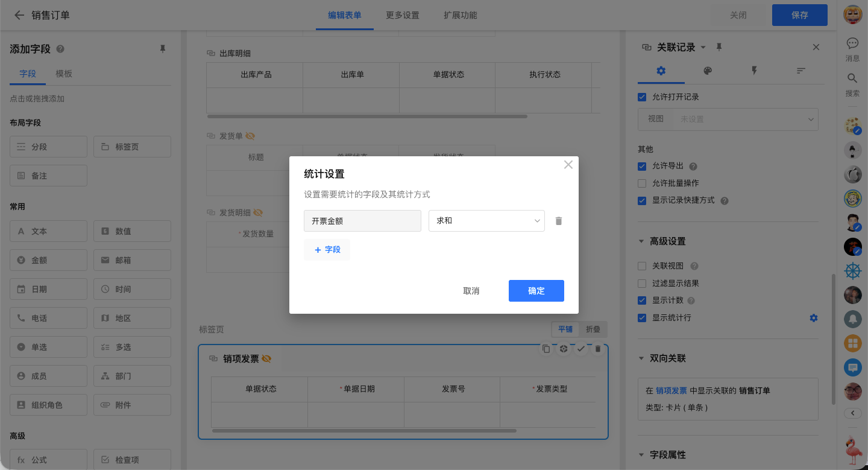The image size is (868, 470).
Task: Show hidden 销项发票 field via eye icon
Action: [x=266, y=359]
